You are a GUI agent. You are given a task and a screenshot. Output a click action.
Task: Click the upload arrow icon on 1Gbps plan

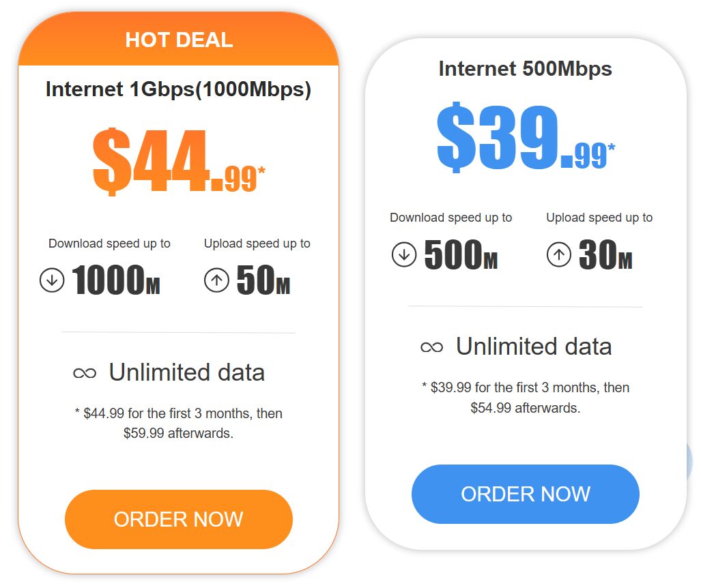tap(216, 280)
